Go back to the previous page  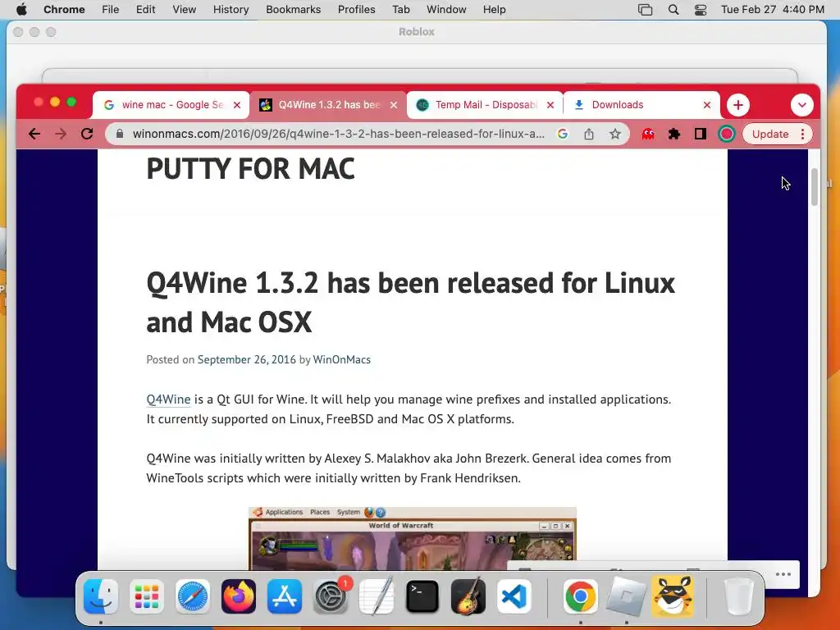[34, 134]
